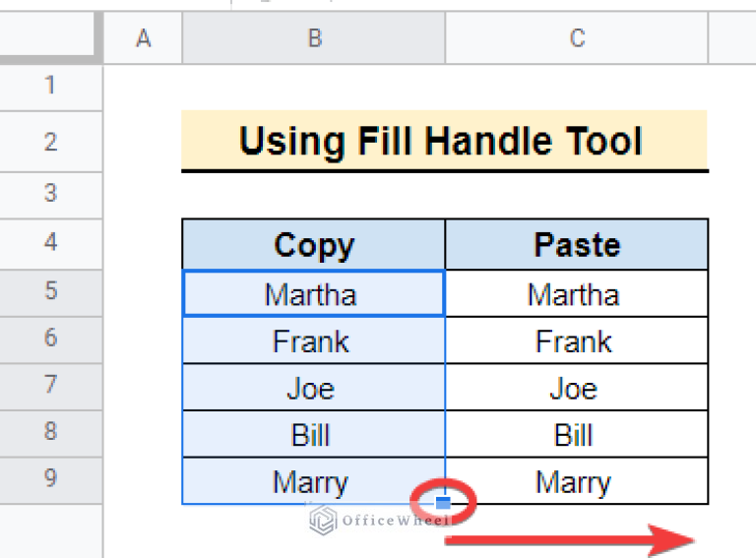
Task: Click the Joe cell in Copy column
Action: 311,388
